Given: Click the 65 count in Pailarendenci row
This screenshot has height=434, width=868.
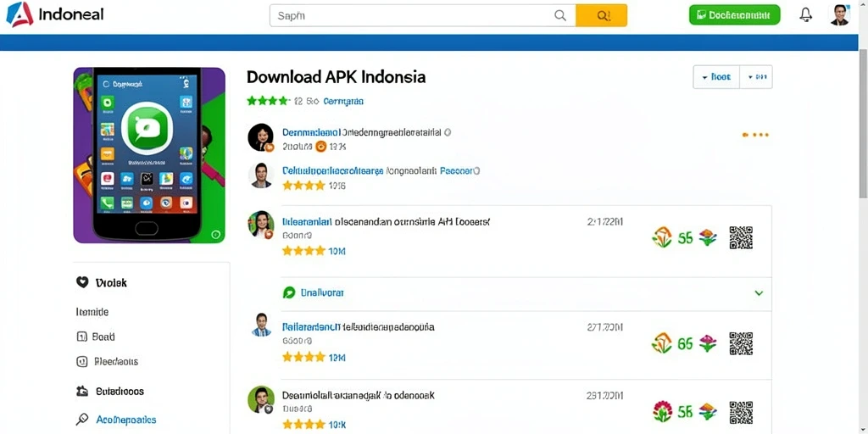Looking at the screenshot, I should point(685,344).
